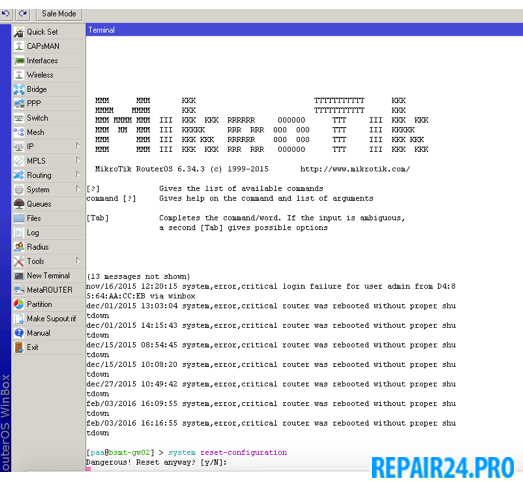Click the 'command [?]' help line
This screenshot has width=523, height=482.
coord(230,198)
